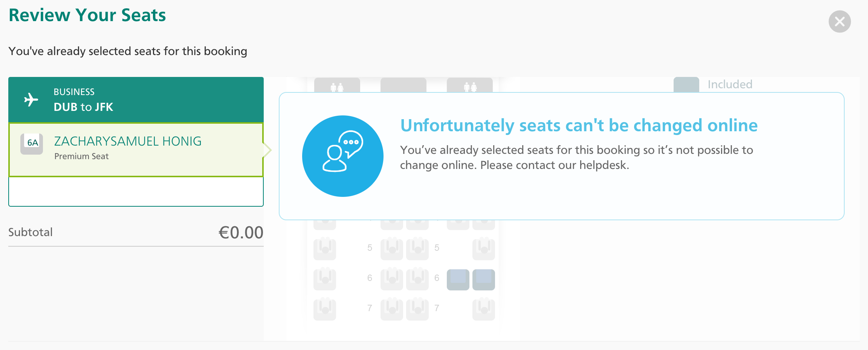The width and height of the screenshot is (868, 350).
Task: Click the right lavatory icon on seat map
Action: pyautogui.click(x=469, y=86)
